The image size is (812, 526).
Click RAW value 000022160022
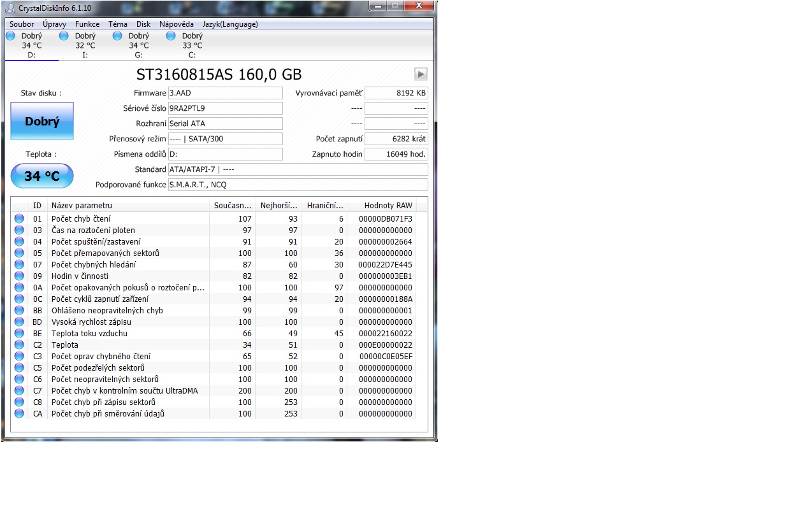point(385,333)
